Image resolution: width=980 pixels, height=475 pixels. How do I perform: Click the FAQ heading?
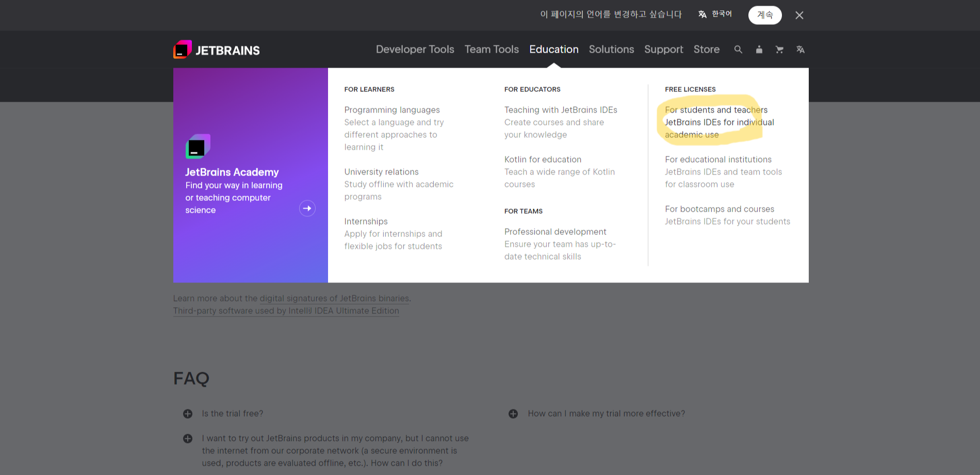pos(191,378)
